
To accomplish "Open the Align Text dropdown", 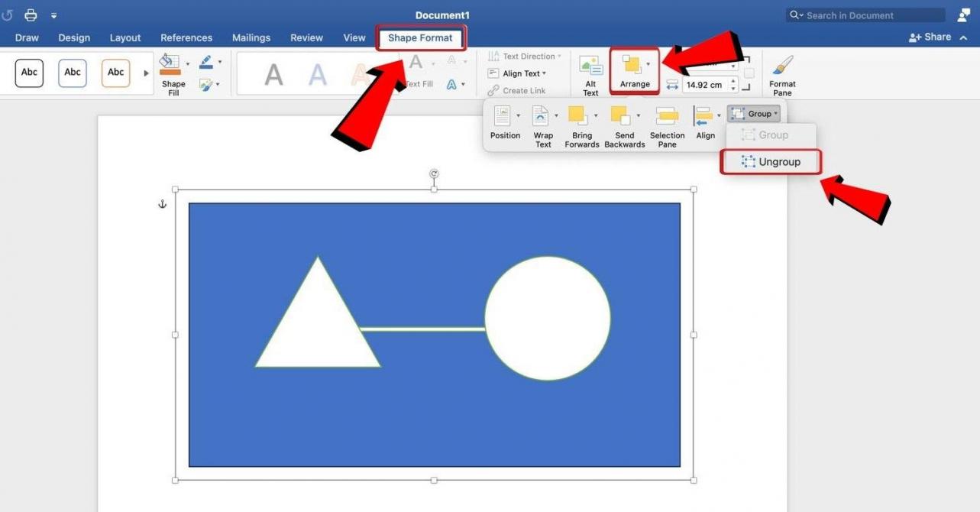I will coord(523,73).
